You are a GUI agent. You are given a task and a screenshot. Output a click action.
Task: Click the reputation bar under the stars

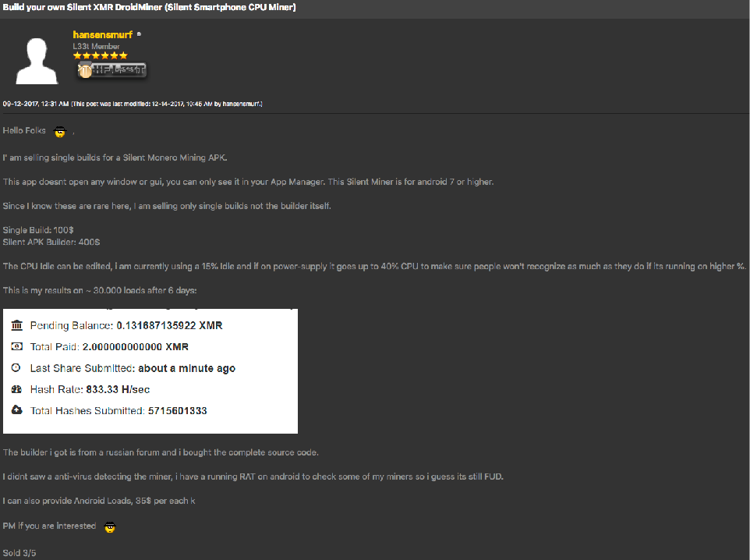pos(111,71)
